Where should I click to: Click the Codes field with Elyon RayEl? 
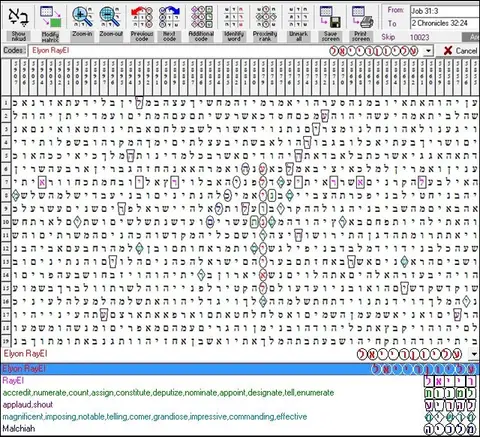coord(225,51)
